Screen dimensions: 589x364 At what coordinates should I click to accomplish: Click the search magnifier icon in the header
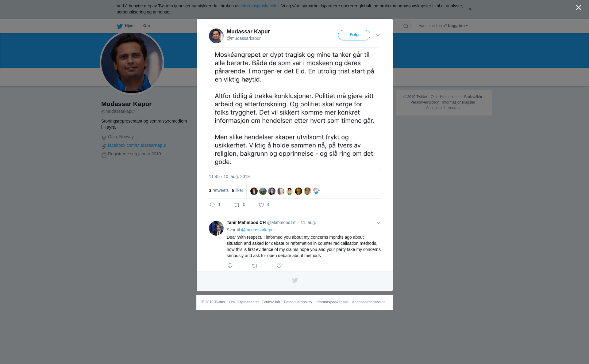[406, 26]
